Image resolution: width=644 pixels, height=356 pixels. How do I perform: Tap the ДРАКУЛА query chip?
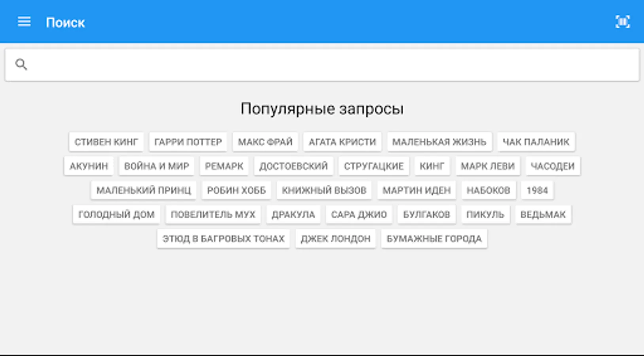293,214
